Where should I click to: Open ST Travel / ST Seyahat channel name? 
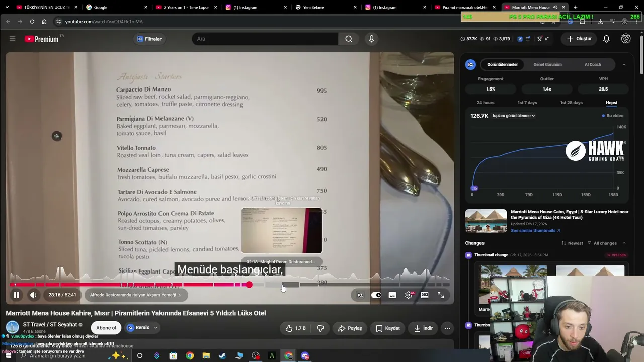(50, 325)
